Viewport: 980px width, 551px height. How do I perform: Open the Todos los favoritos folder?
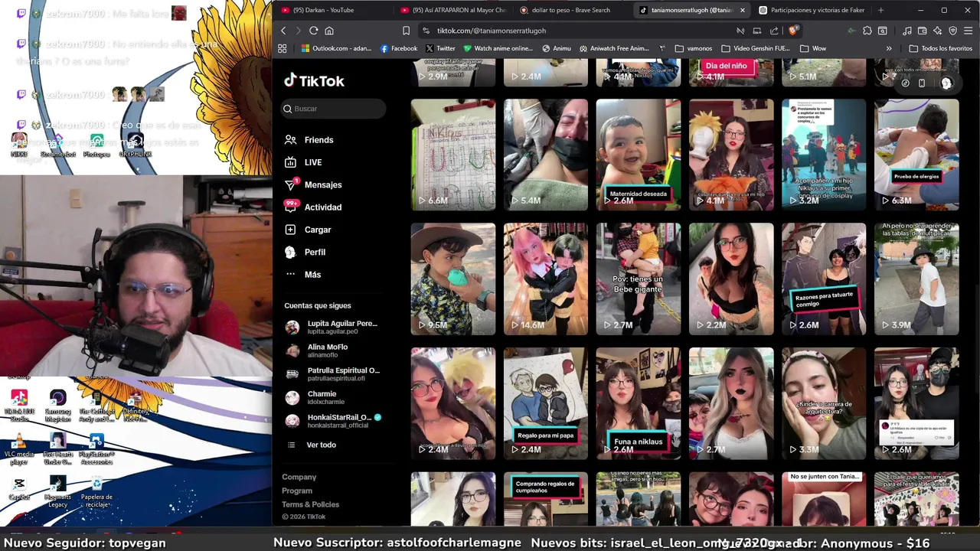[941, 48]
